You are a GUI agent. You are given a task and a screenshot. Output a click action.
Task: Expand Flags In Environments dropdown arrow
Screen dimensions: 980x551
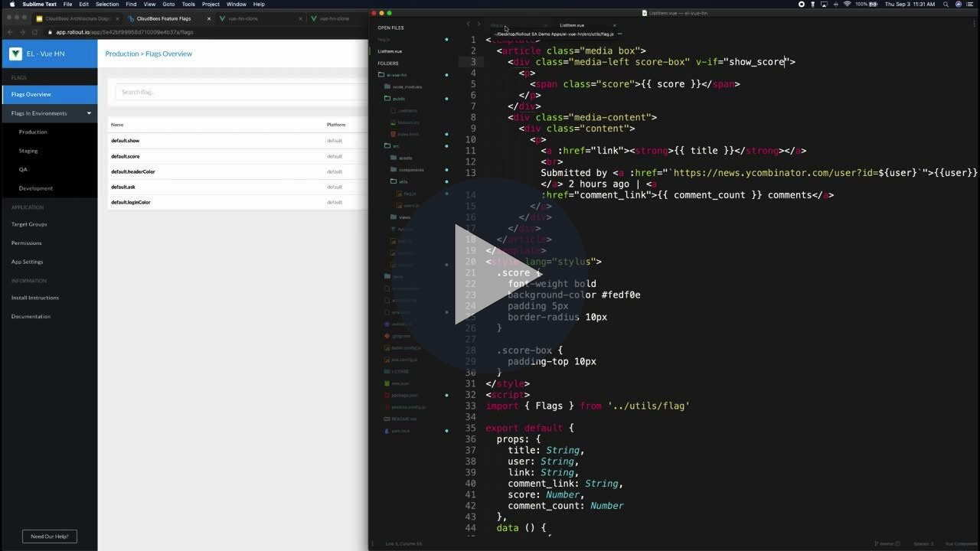tap(89, 113)
